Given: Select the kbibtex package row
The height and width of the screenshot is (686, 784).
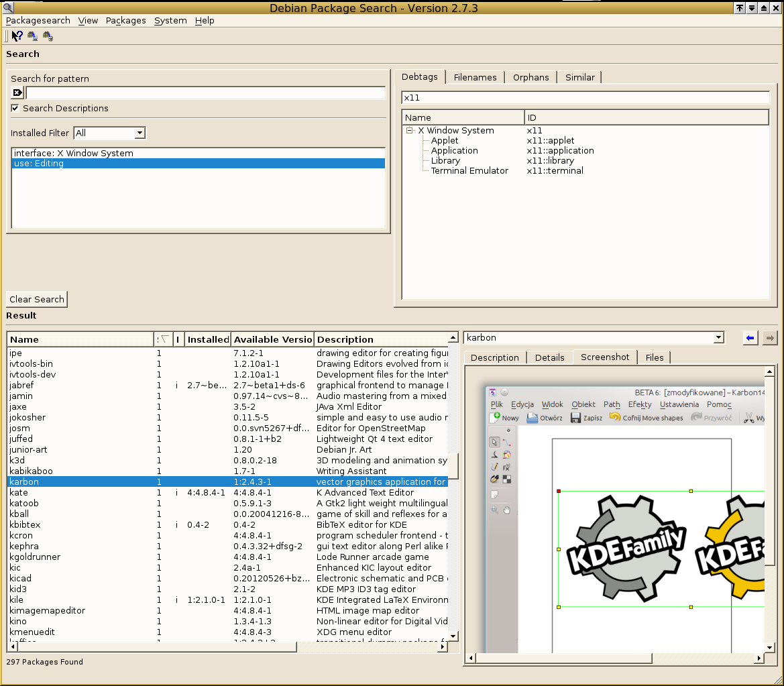Looking at the screenshot, I should pyautogui.click(x=228, y=524).
